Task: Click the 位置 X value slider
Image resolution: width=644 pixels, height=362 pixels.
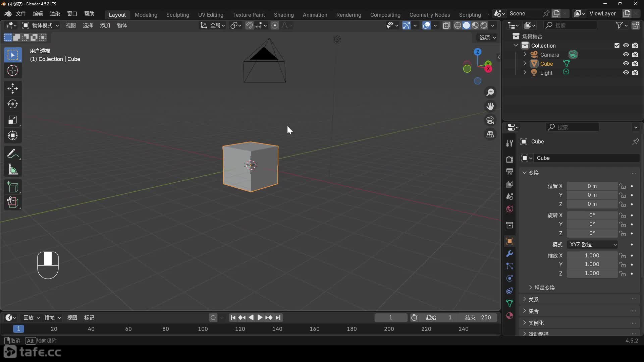Action: click(592, 186)
